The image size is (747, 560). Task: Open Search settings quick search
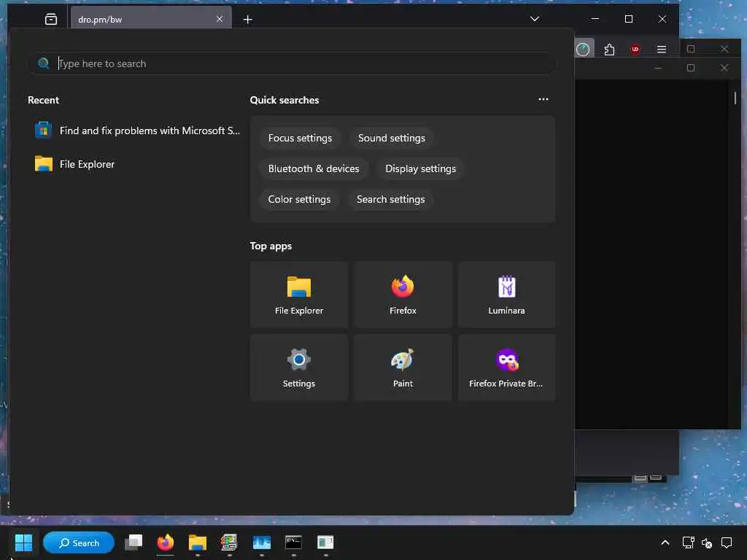coord(391,199)
